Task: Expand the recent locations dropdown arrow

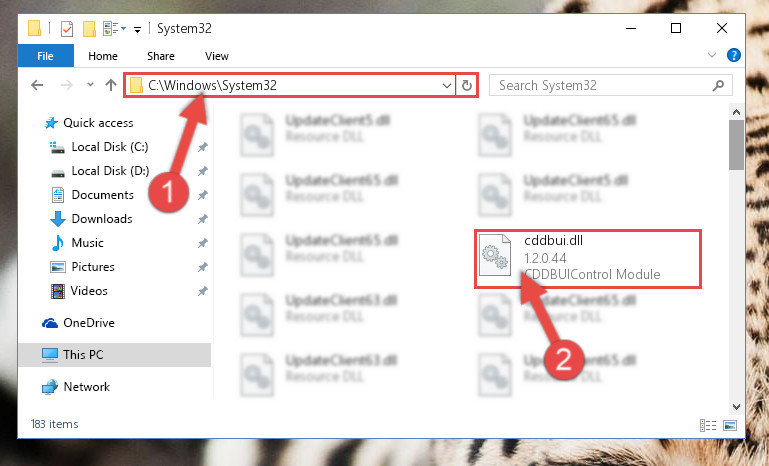Action: pos(90,85)
